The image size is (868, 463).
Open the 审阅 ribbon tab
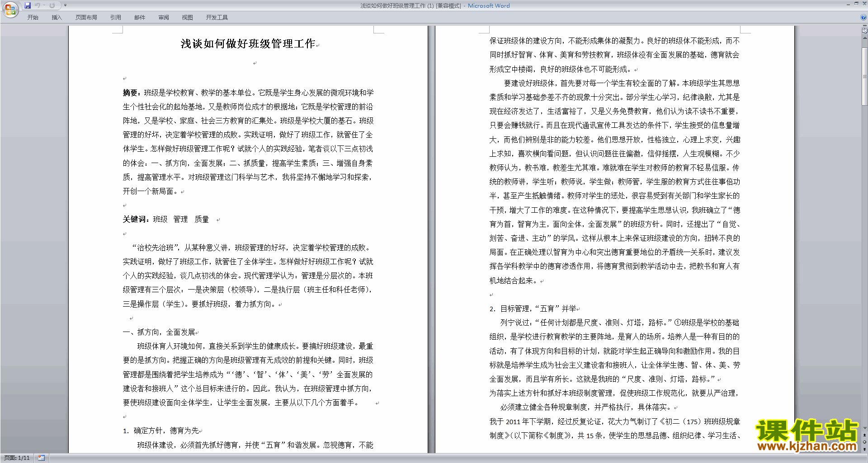[x=164, y=18]
